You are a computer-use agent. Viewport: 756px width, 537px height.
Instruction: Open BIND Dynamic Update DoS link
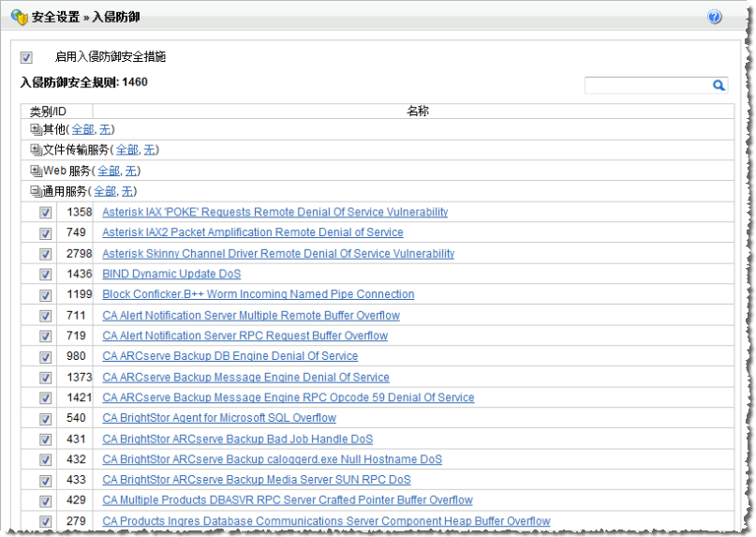point(171,274)
